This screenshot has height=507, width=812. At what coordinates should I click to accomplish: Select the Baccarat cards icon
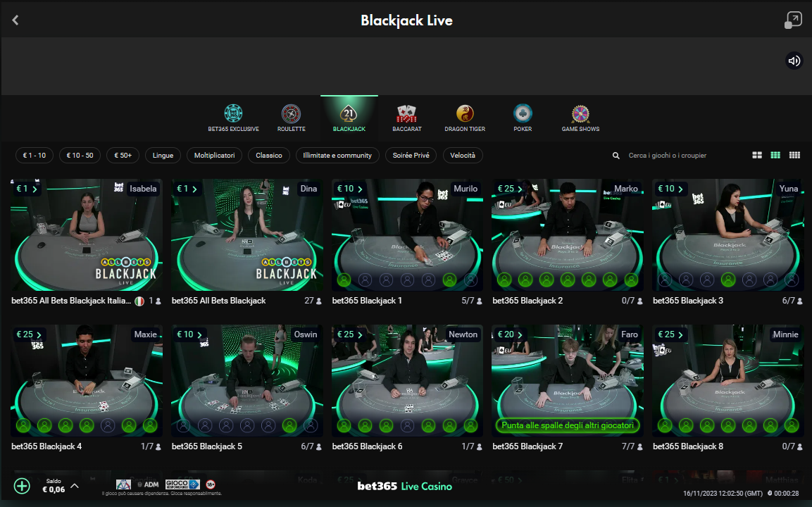(x=406, y=113)
